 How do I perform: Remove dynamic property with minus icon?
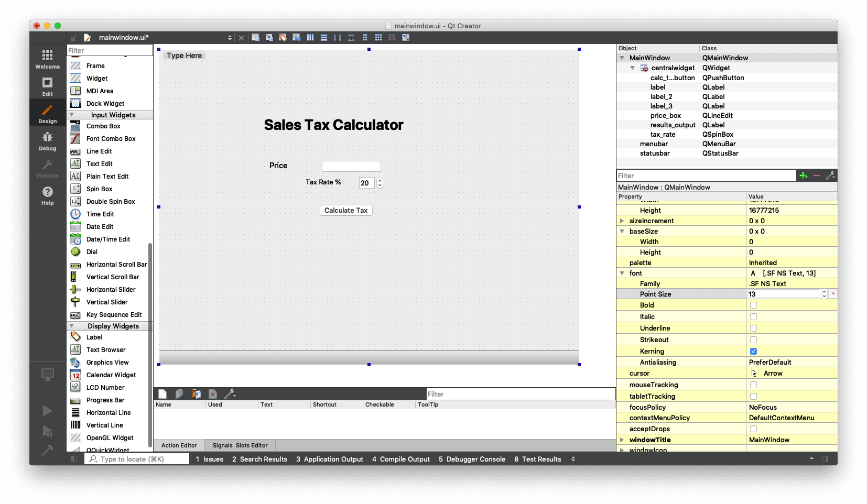[x=817, y=176]
